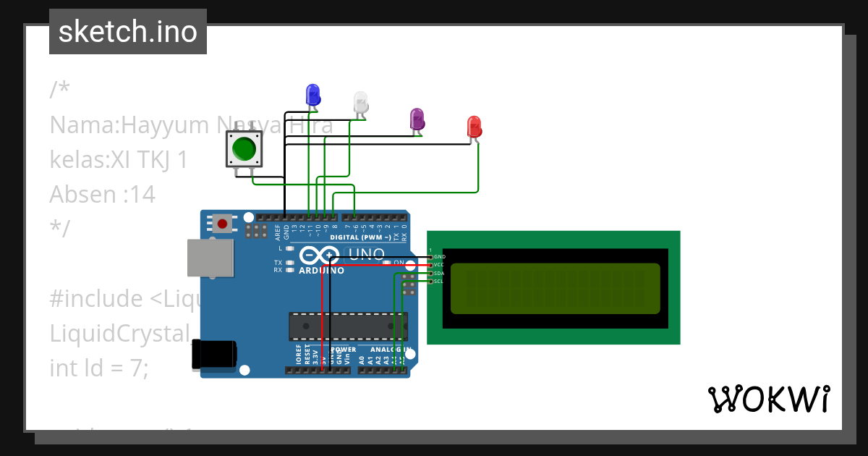The width and height of the screenshot is (868, 456).
Task: Select the LCD 16x2 display
Action: coord(553,287)
